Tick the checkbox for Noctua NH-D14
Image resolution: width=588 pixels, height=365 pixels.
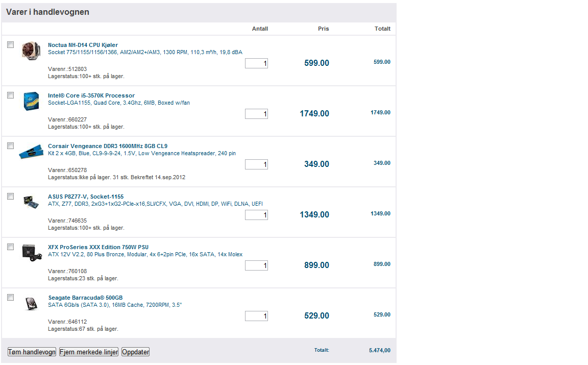pos(11,44)
